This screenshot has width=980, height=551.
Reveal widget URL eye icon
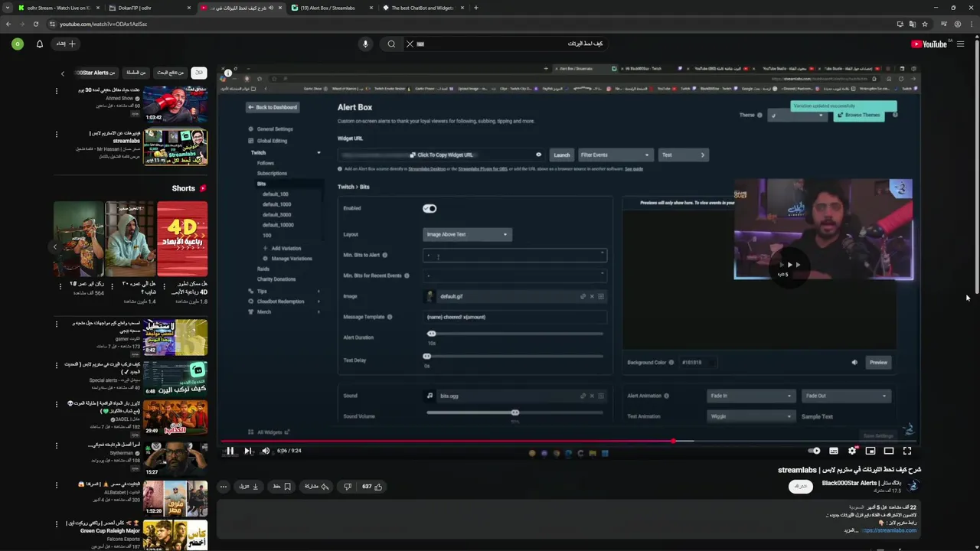coord(538,155)
